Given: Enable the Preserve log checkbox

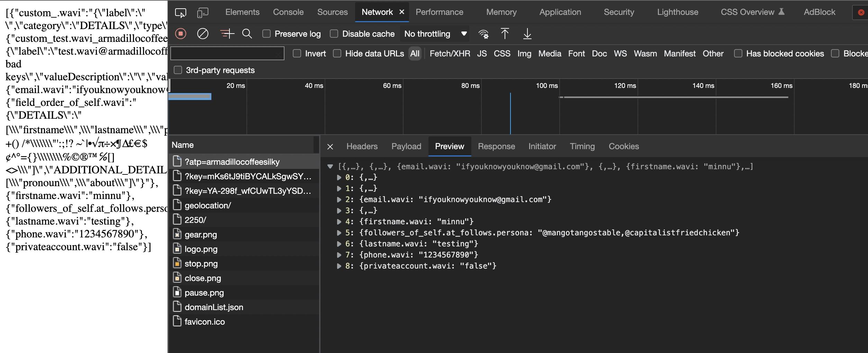Looking at the screenshot, I should 266,34.
